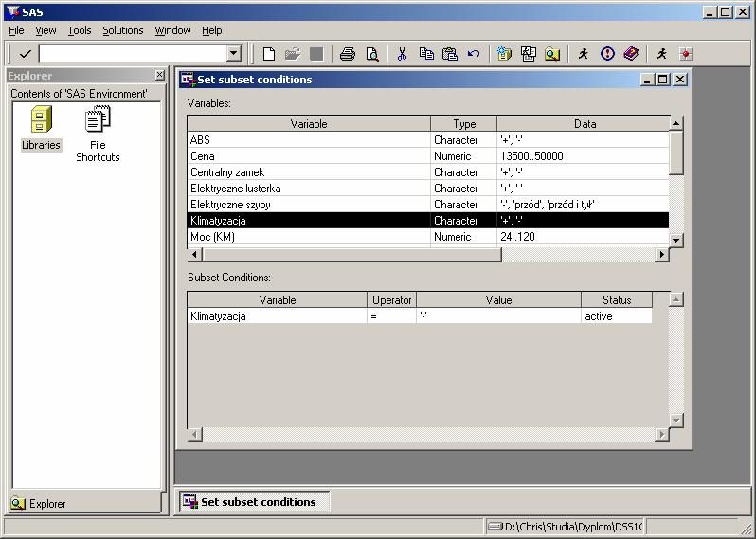Click the Copy toolbar icon
756x539 pixels.
(426, 54)
